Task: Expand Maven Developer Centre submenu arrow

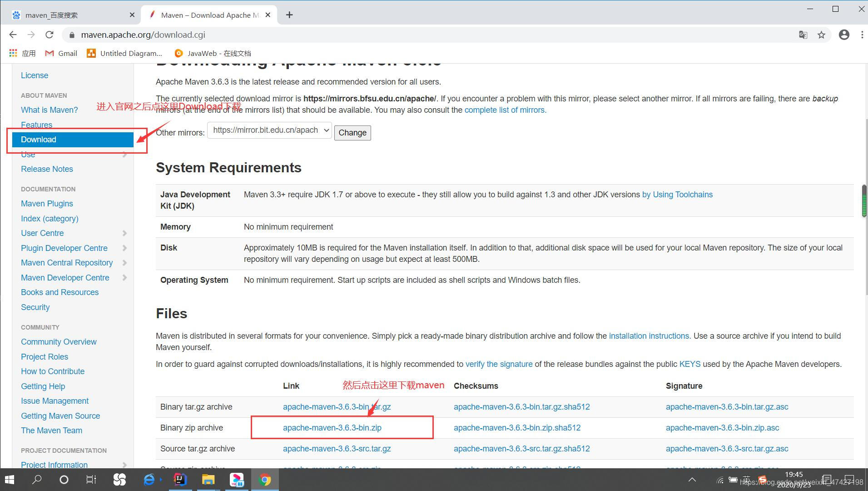Action: tap(124, 278)
